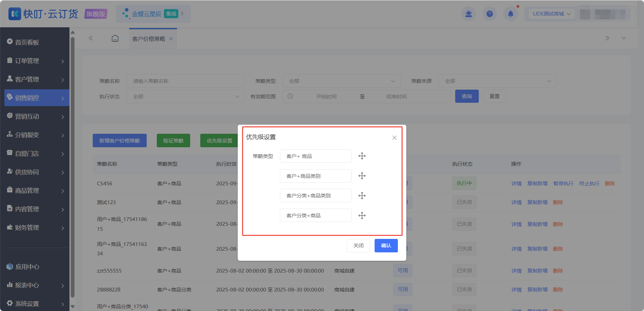Click the 执行中 status tag
644x311 pixels.
[464, 183]
